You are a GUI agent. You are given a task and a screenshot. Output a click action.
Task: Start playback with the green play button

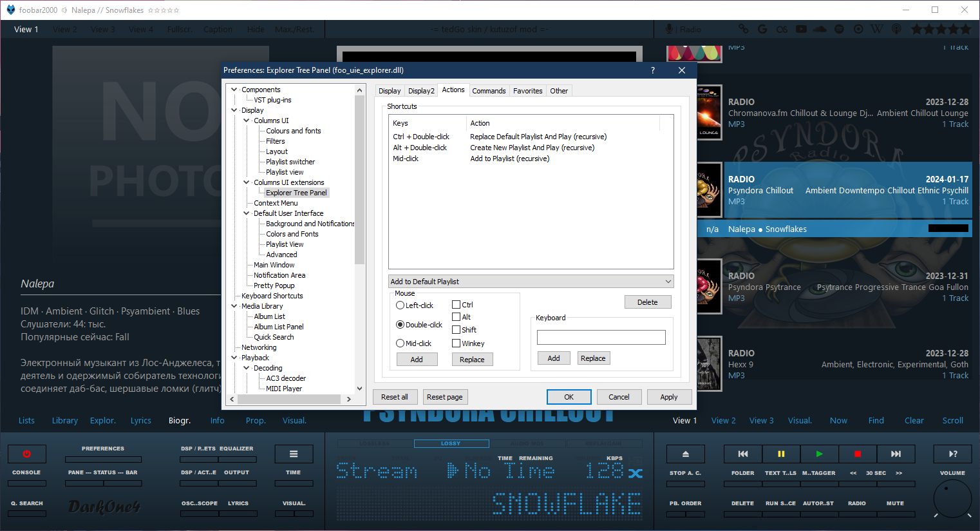coord(819,454)
